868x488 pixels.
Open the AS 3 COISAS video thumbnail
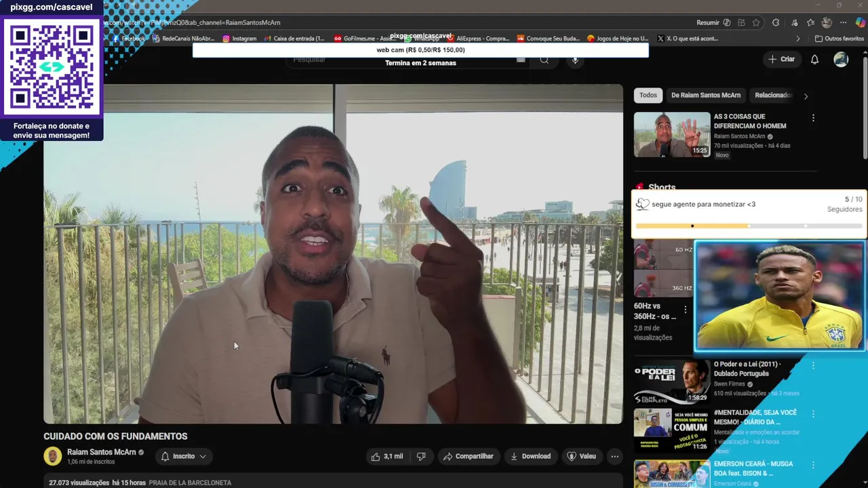click(x=672, y=134)
